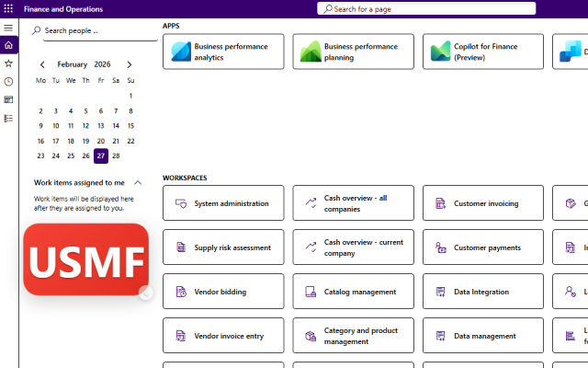
Task: Open the Customer invoicing workspace
Action: click(x=483, y=203)
